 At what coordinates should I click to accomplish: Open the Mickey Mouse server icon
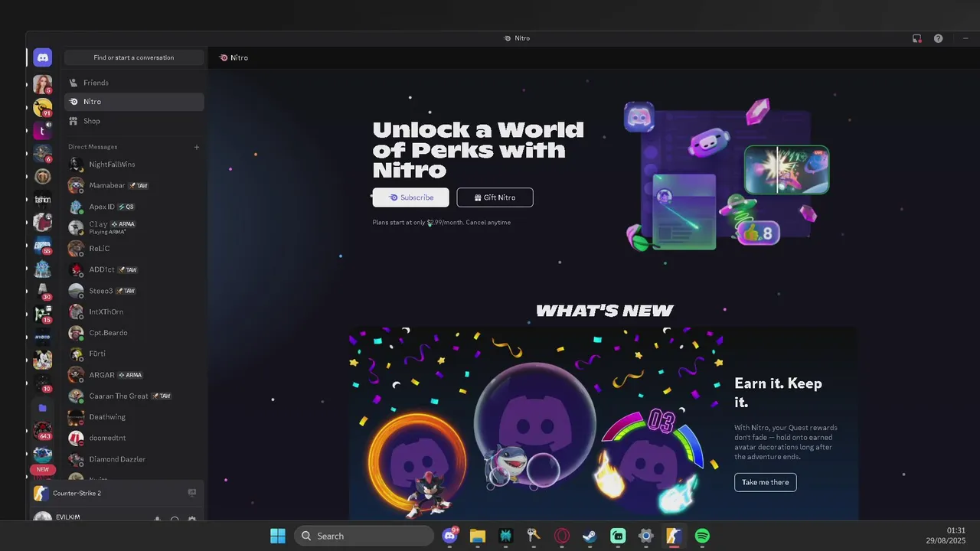pos(42,360)
